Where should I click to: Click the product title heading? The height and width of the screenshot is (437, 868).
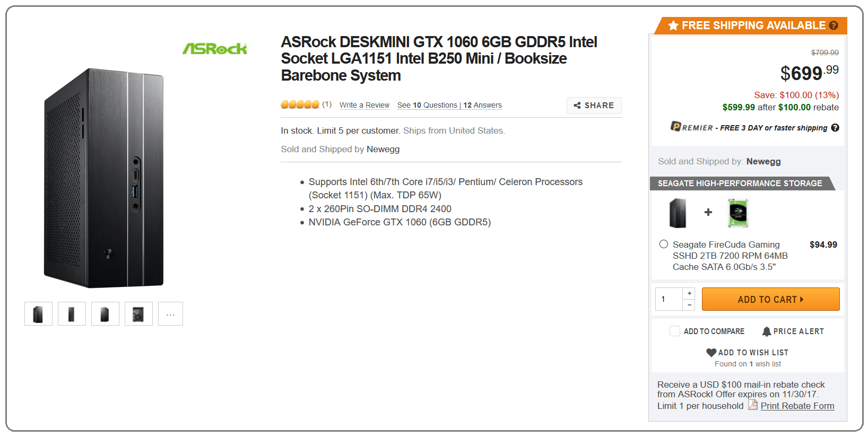coord(439,58)
